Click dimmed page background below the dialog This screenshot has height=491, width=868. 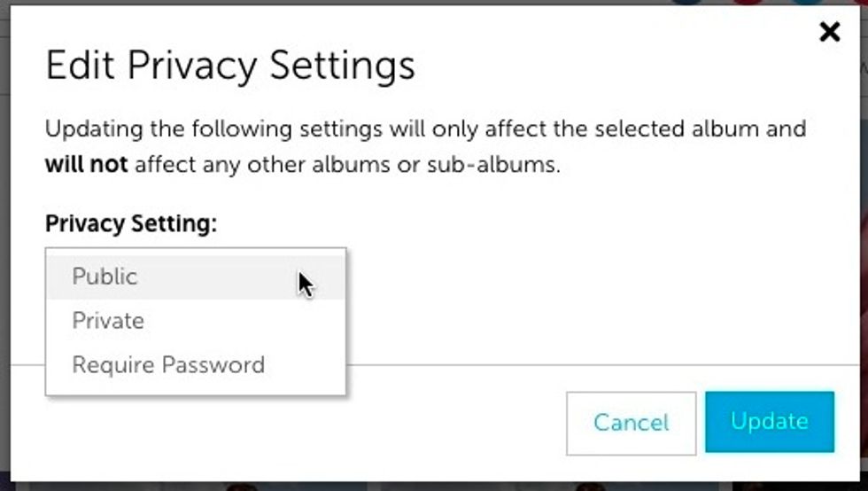(434, 486)
